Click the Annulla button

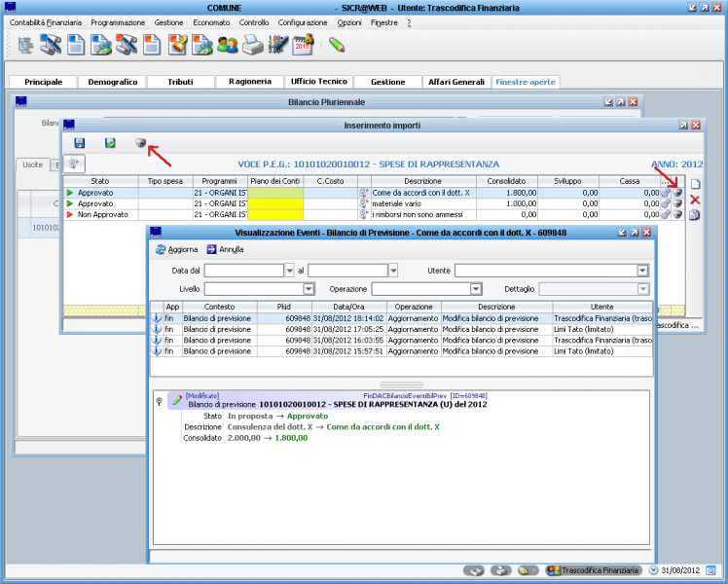click(x=225, y=249)
